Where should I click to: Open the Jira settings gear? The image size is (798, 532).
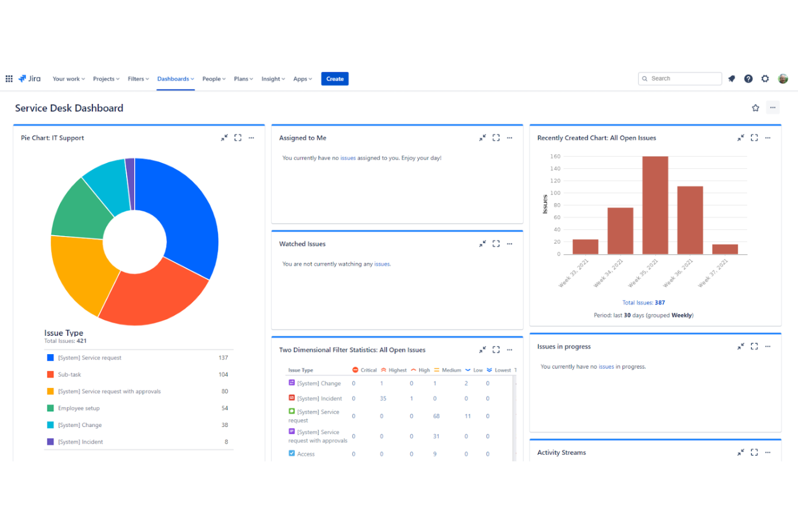click(765, 79)
